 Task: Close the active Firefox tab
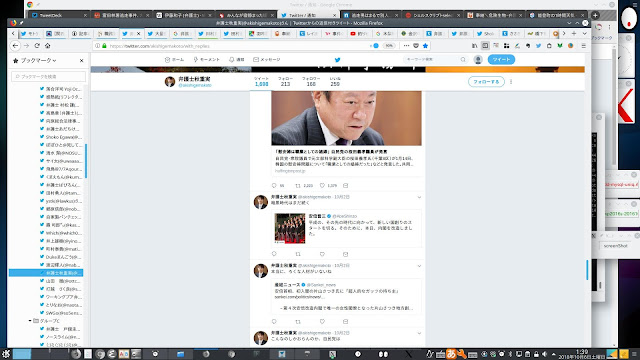[138, 33]
